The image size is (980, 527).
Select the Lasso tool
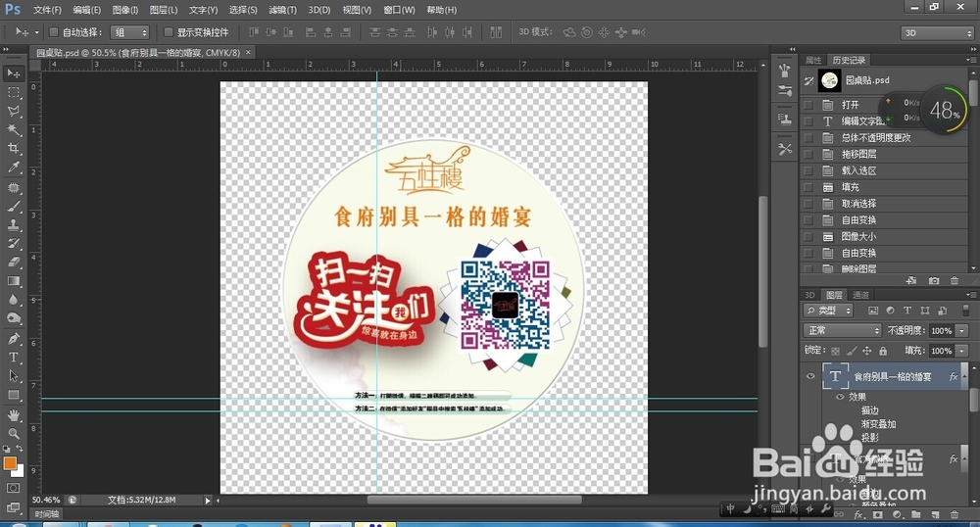pyautogui.click(x=13, y=111)
